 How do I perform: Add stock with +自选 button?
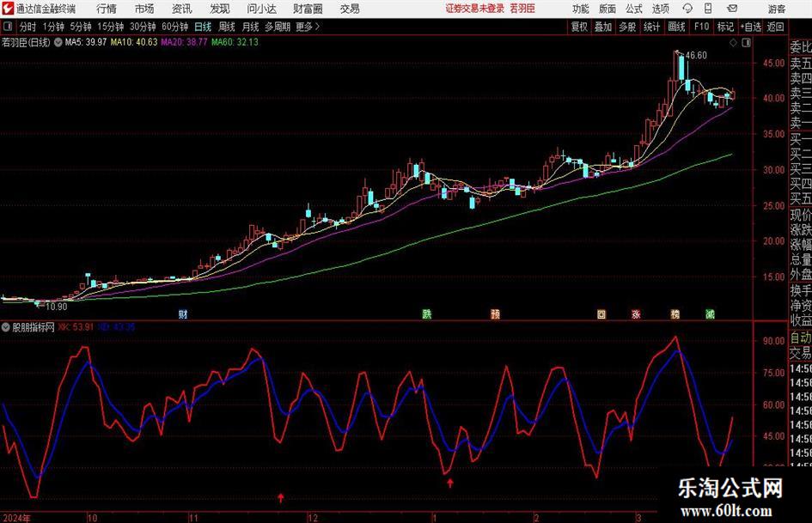[751, 27]
